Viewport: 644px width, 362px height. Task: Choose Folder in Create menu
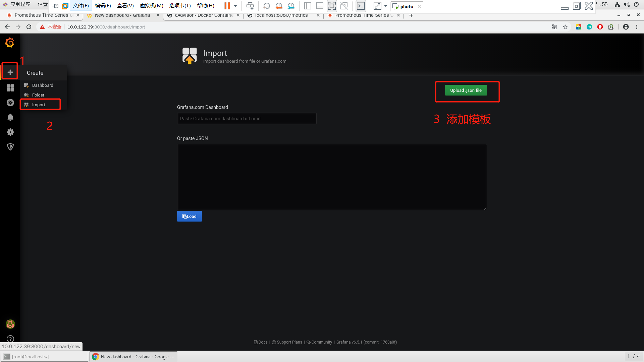(38, 95)
